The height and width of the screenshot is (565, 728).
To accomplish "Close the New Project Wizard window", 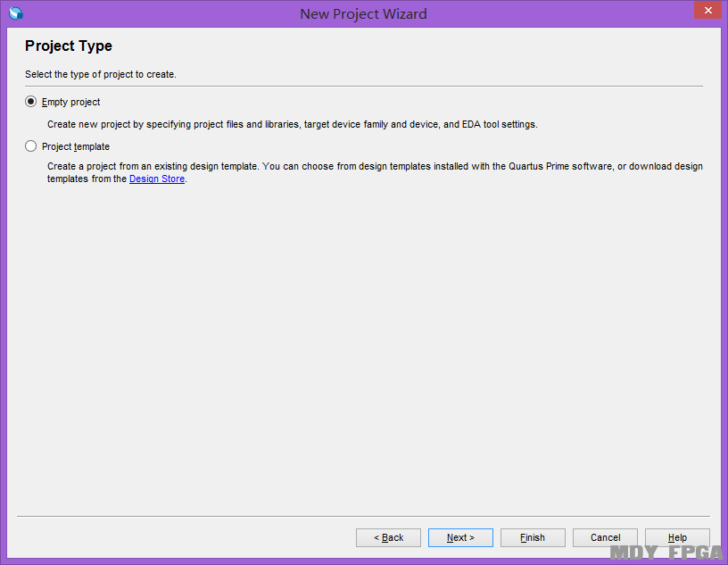I will tap(708, 10).
